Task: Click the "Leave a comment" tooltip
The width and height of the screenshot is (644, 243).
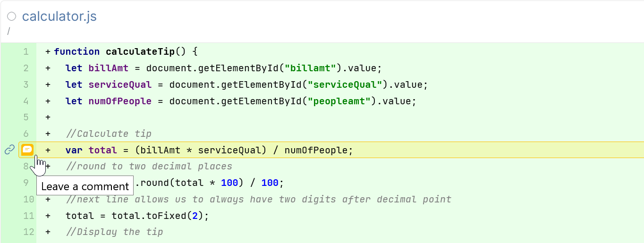Action: (85, 186)
